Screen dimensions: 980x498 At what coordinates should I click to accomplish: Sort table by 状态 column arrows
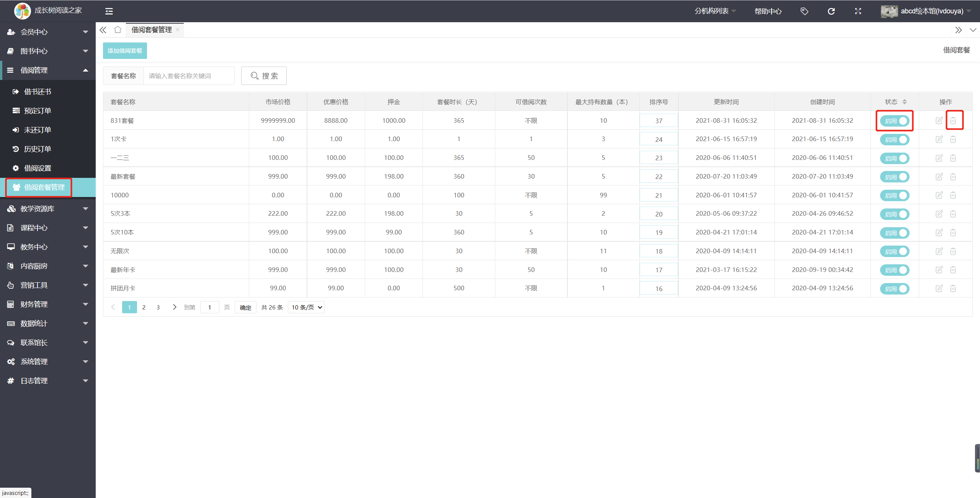click(905, 102)
